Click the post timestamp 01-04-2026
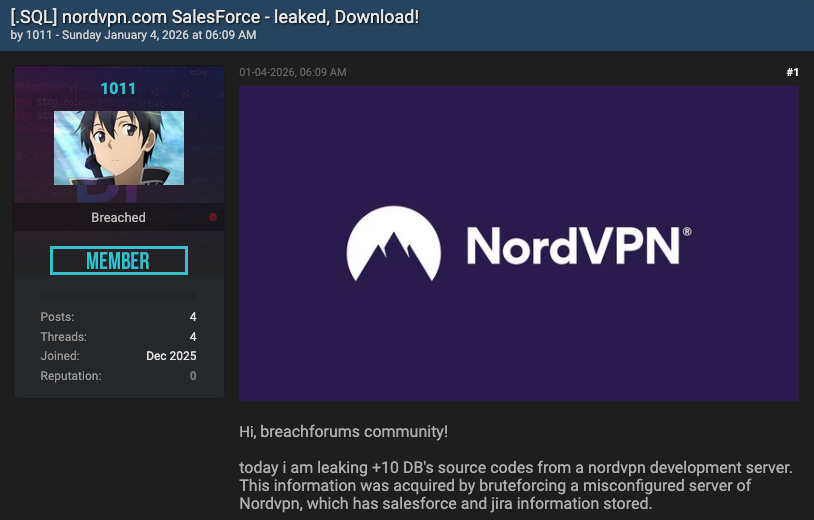The height and width of the screenshot is (520, 814). 292,72
